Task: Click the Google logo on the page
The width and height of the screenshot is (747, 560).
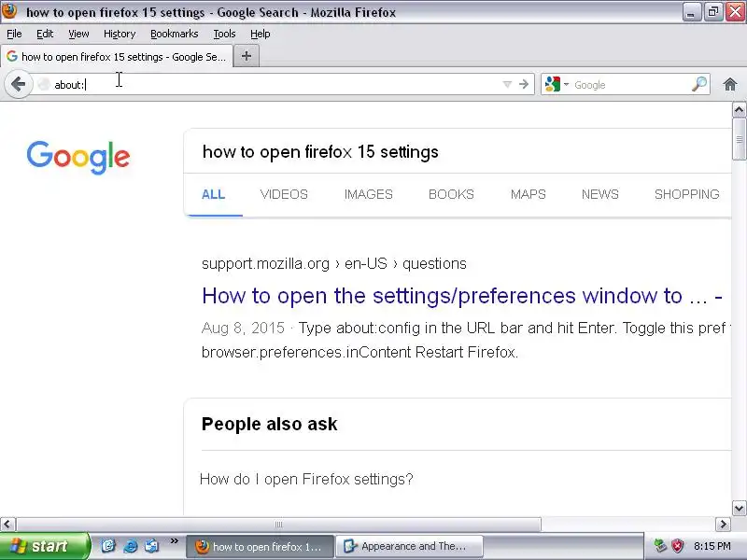Action: coord(78,157)
